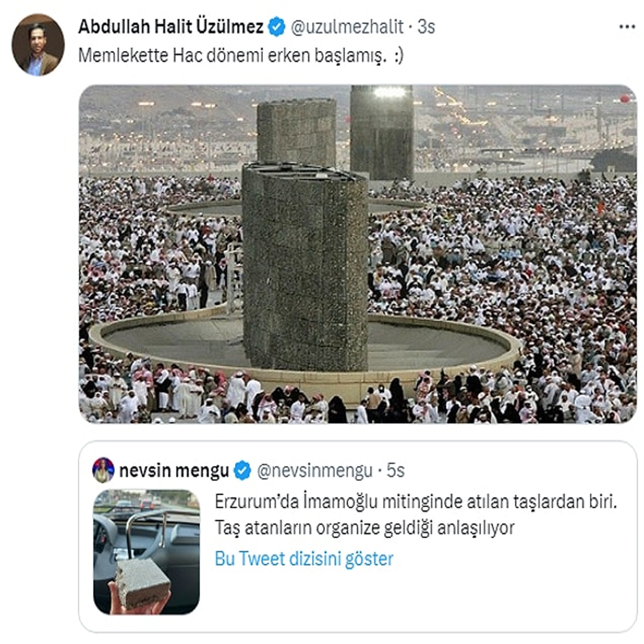This screenshot has width=644, height=644.
Task: Open the tweet's more options (three dots) menu
Action: (626, 27)
